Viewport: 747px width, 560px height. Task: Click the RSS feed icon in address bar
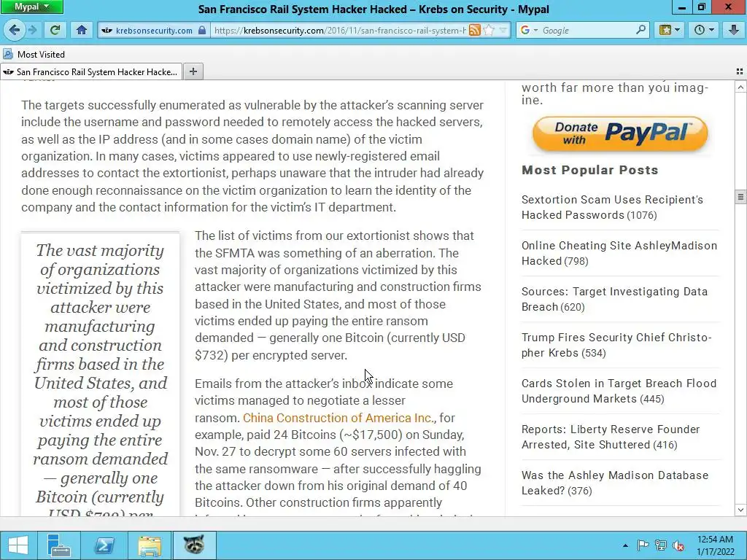474,31
